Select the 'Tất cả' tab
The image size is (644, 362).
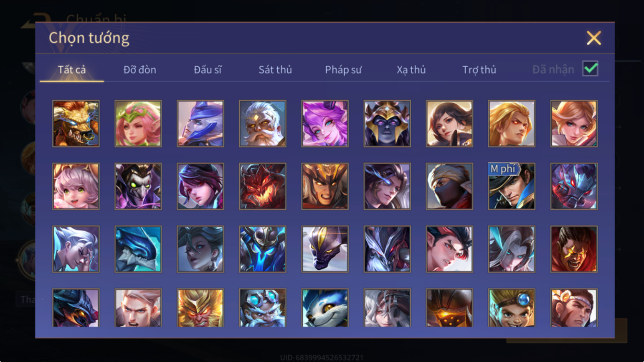point(72,70)
